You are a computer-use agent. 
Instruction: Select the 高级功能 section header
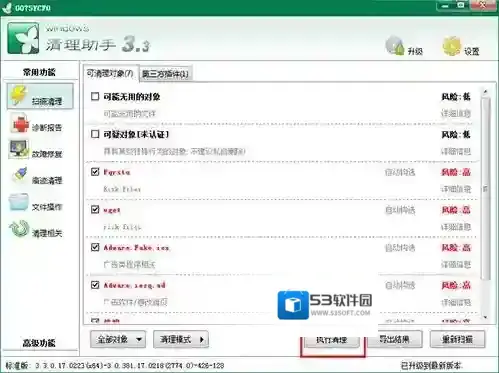click(x=39, y=343)
